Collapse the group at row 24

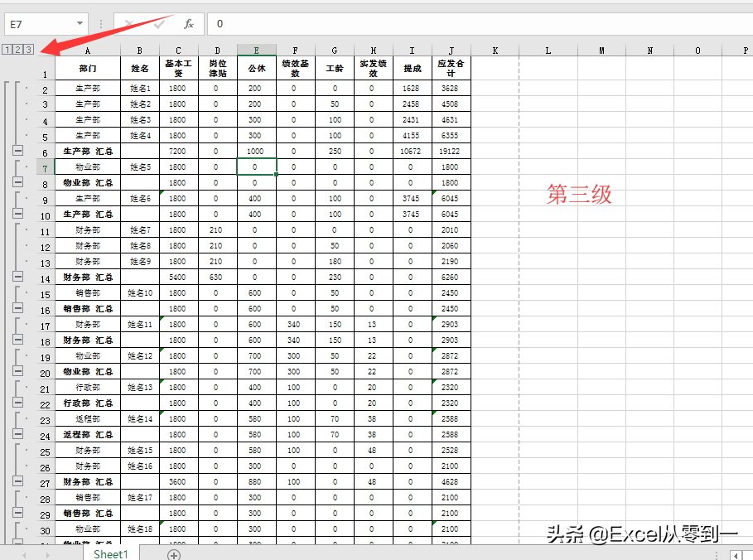[x=17, y=434]
